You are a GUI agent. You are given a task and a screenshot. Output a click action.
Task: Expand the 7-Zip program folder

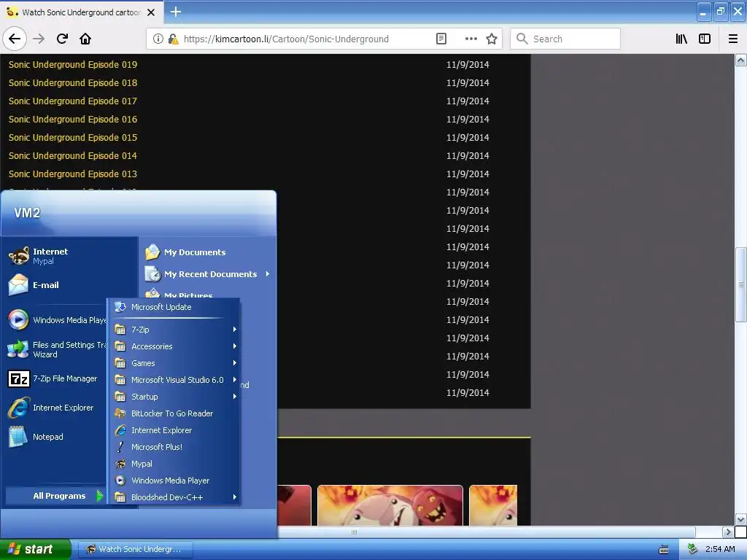174,330
